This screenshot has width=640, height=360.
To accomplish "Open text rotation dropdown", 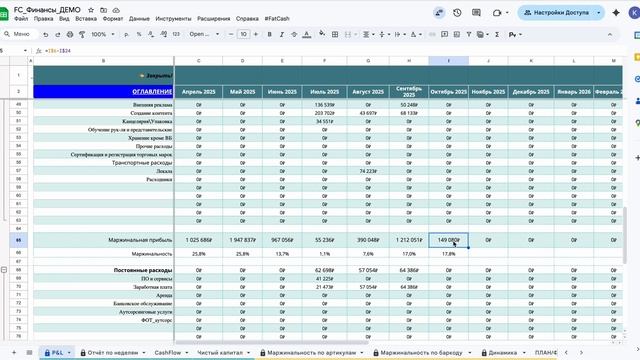I will (415, 35).
